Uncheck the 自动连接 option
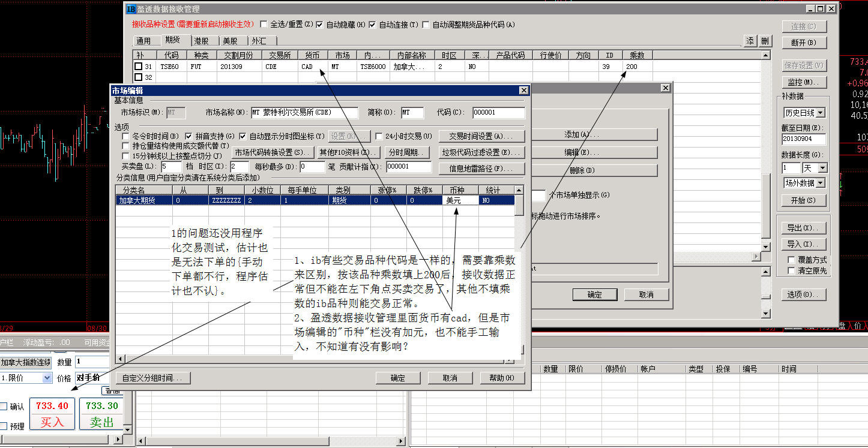Screen dimensions: 868x448 (x=372, y=25)
